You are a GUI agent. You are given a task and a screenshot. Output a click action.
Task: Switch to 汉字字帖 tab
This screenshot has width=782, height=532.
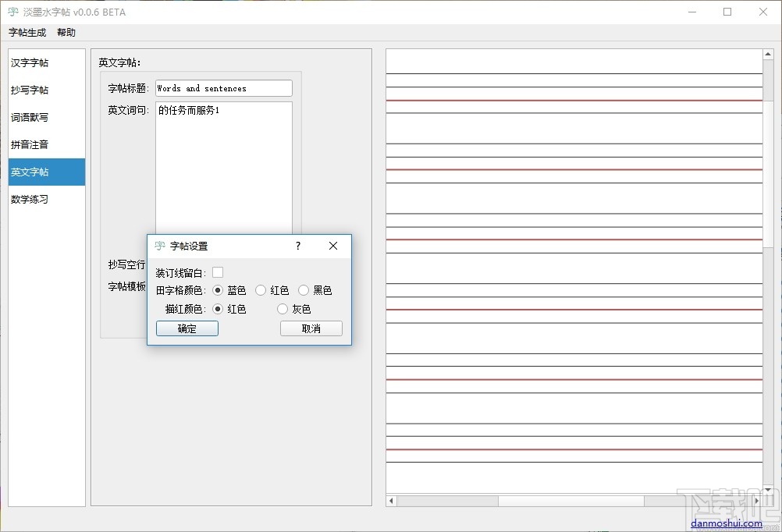pos(46,63)
